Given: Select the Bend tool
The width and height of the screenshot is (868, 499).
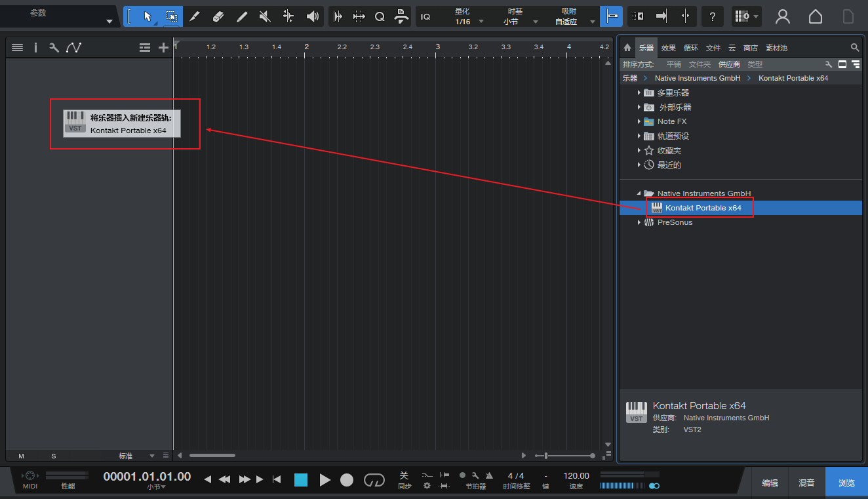Looking at the screenshot, I should pyautogui.click(x=288, y=16).
